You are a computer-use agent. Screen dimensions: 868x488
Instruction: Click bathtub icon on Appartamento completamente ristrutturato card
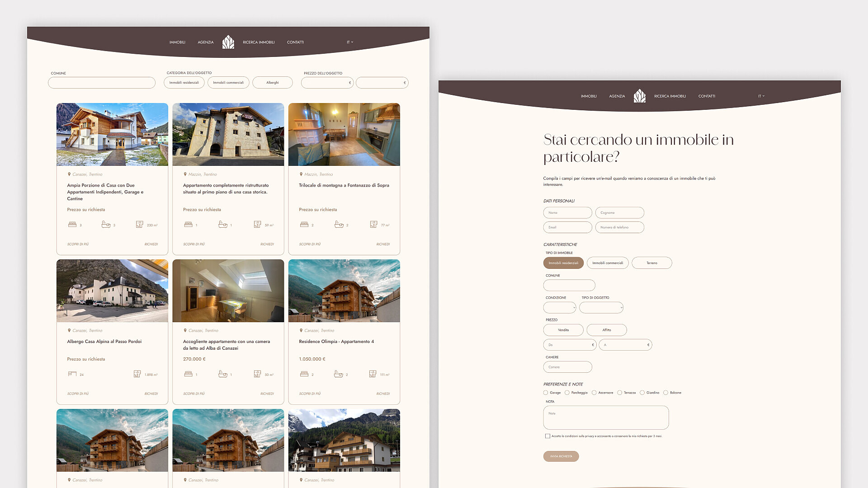point(223,224)
